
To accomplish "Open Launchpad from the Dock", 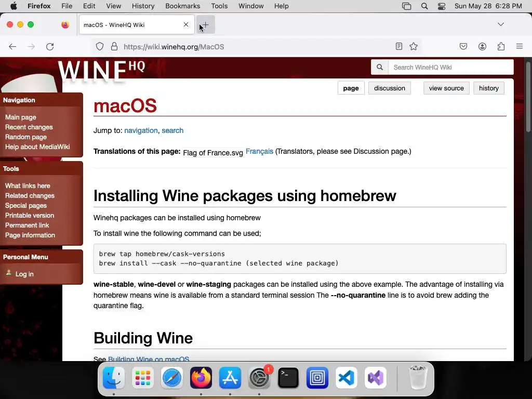I will coord(142,378).
